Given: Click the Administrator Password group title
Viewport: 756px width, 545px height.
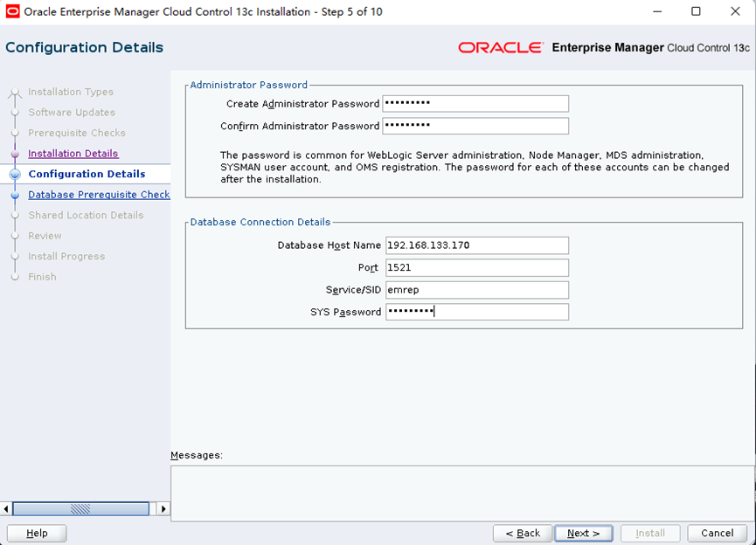Looking at the screenshot, I should (x=248, y=85).
